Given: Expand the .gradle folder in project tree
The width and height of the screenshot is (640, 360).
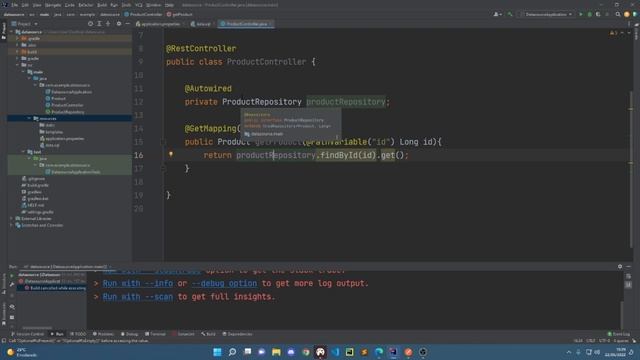Looking at the screenshot, I should (x=18, y=38).
